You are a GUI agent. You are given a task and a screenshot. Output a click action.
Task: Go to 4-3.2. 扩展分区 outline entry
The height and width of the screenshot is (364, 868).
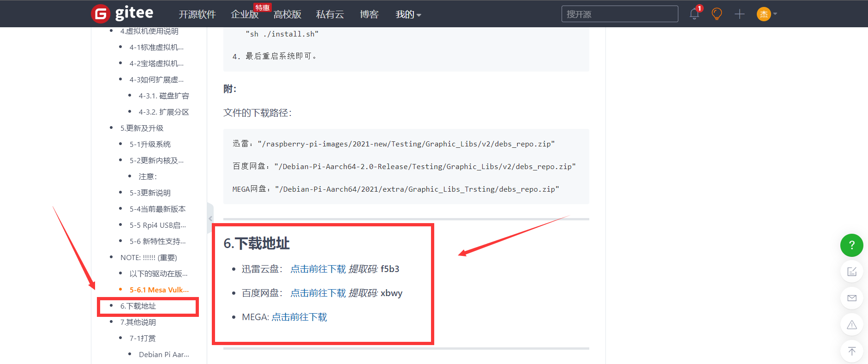coord(164,112)
